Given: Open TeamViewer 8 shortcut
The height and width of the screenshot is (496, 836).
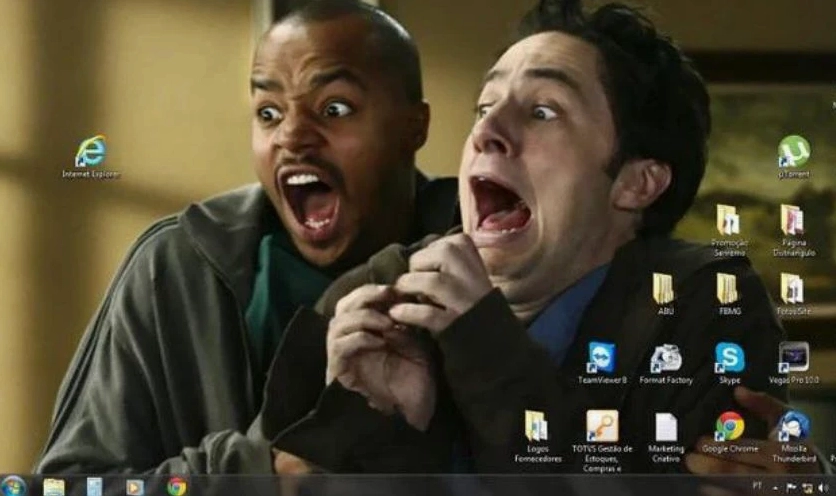Looking at the screenshot, I should click(602, 358).
